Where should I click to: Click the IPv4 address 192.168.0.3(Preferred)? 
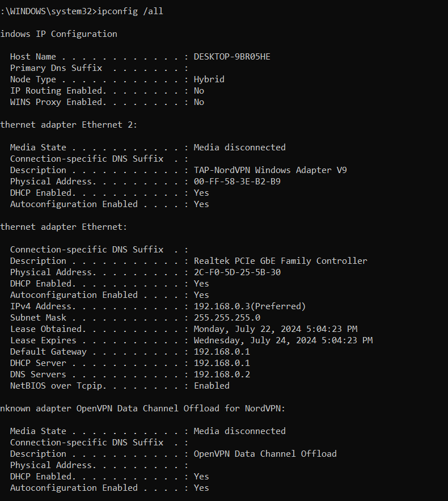click(x=250, y=306)
